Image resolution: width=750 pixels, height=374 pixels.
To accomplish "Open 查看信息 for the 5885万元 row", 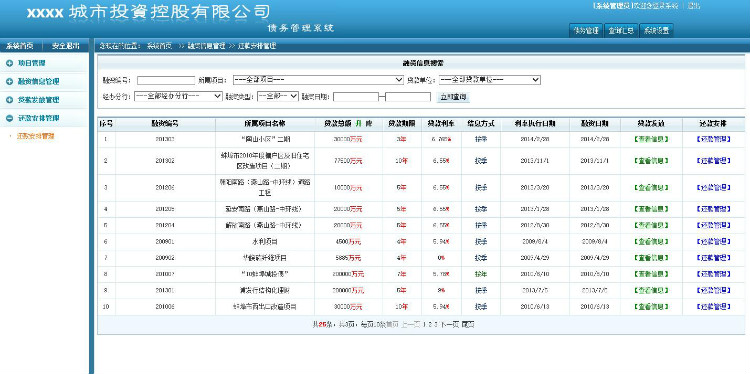I will [651, 258].
